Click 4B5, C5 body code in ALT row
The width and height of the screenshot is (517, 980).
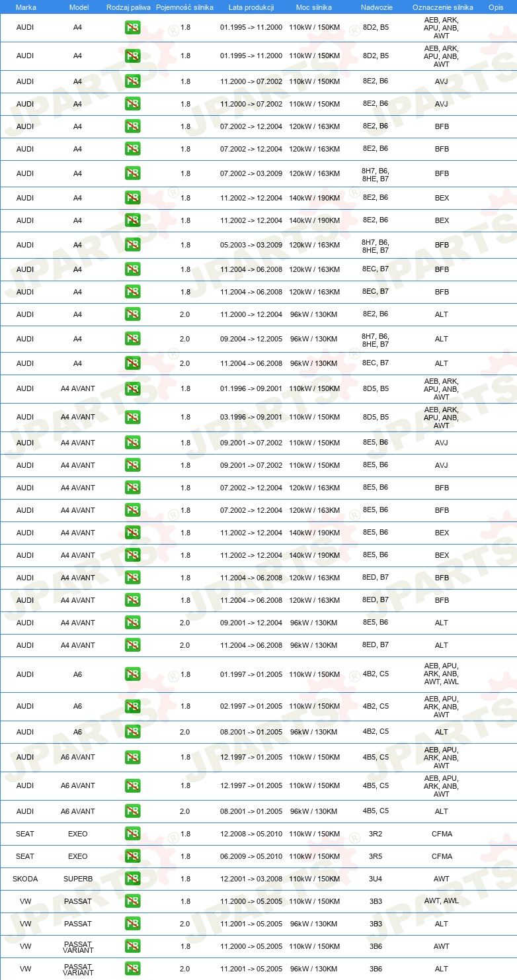(x=376, y=811)
